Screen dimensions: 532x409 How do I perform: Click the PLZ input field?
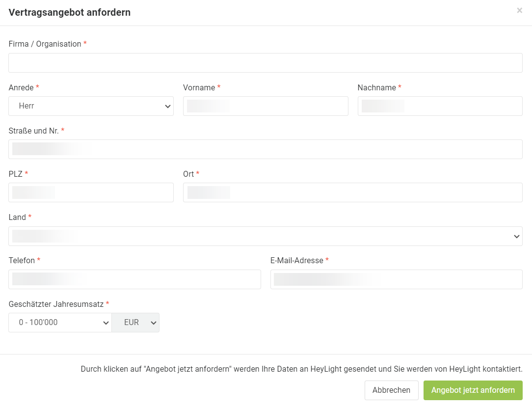[91, 192]
